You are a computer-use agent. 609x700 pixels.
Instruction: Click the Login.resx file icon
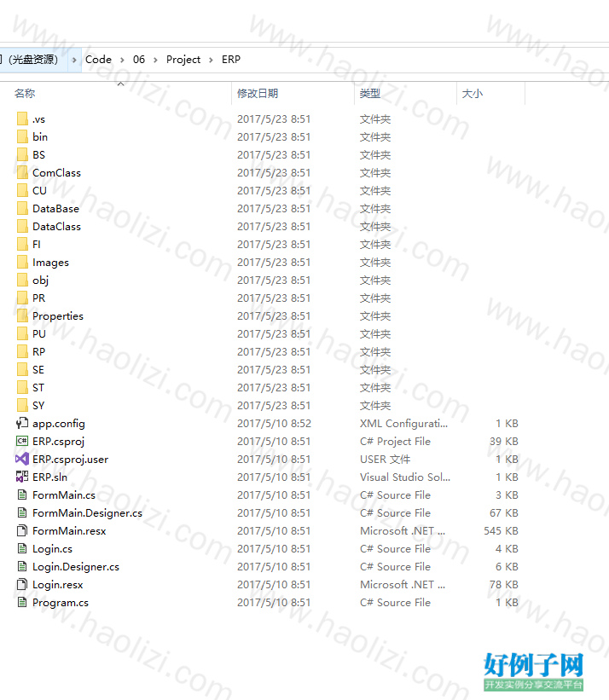[x=22, y=584]
